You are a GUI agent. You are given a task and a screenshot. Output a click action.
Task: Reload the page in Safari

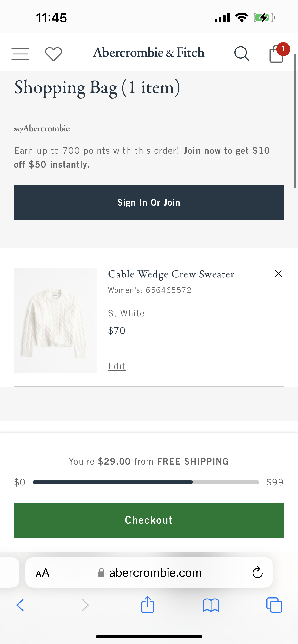point(257,572)
